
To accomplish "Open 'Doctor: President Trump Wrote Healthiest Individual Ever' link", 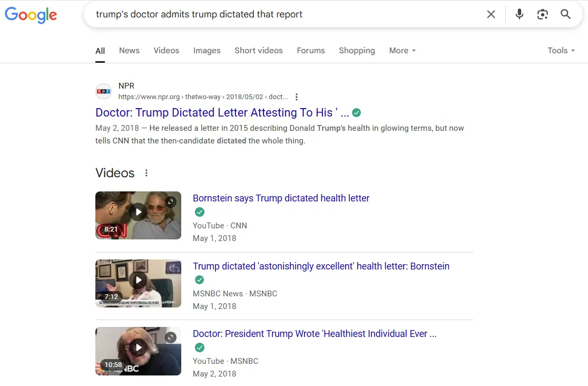I will 315,334.
